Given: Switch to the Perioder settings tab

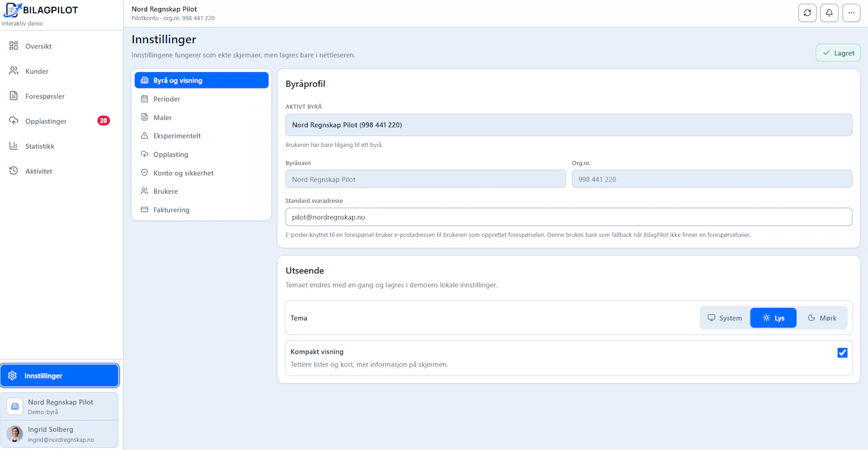Looking at the screenshot, I should [201, 99].
